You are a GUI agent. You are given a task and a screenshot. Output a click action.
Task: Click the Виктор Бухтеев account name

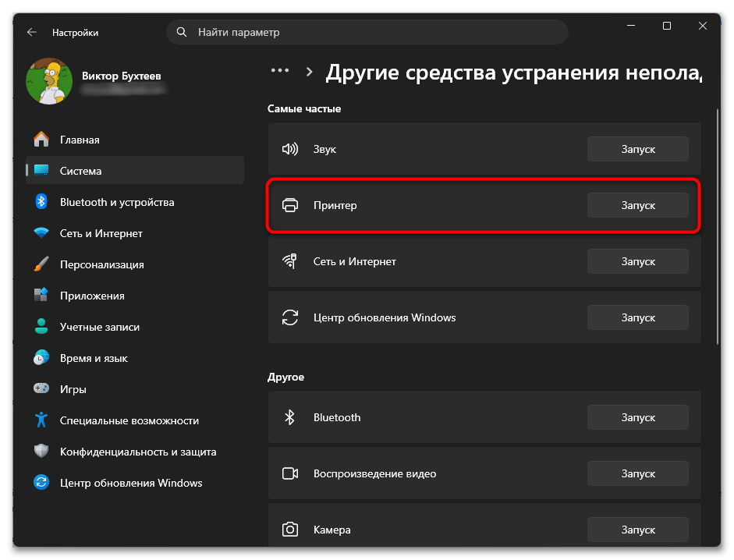(x=121, y=76)
